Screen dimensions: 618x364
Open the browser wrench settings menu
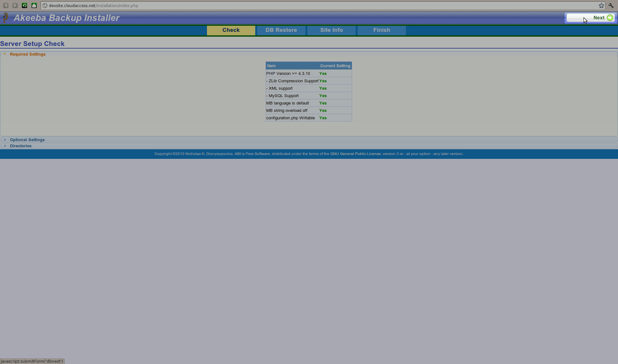tap(611, 5)
